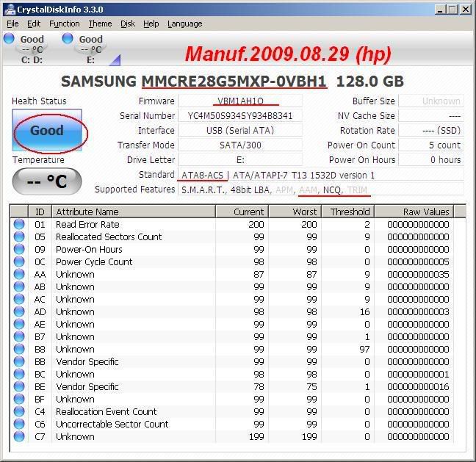Click the status orb for attribute AD
476x462 pixels.
click(19, 311)
